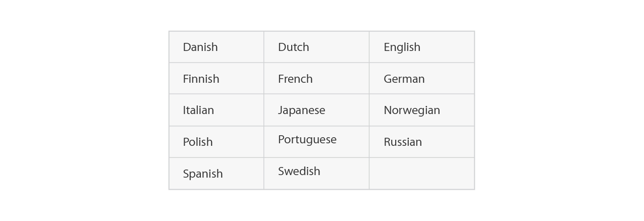Select the Italian cell
644x221 pixels.
[217, 110]
